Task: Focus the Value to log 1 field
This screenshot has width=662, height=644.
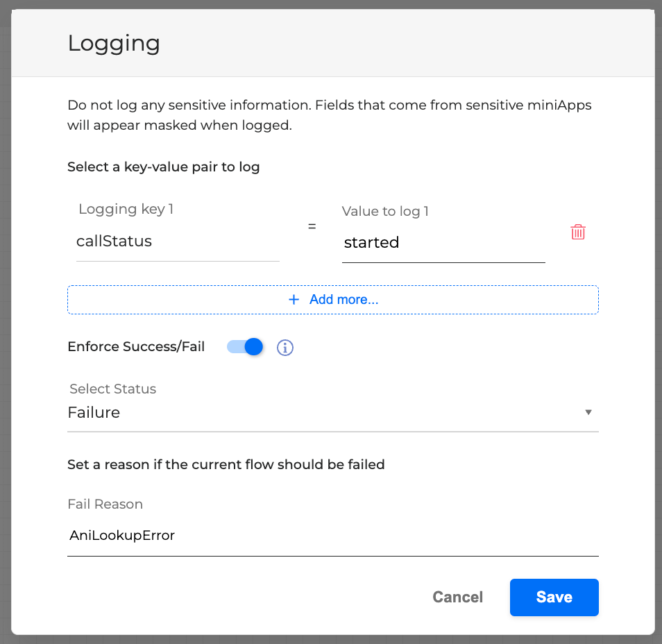Action: click(443, 243)
